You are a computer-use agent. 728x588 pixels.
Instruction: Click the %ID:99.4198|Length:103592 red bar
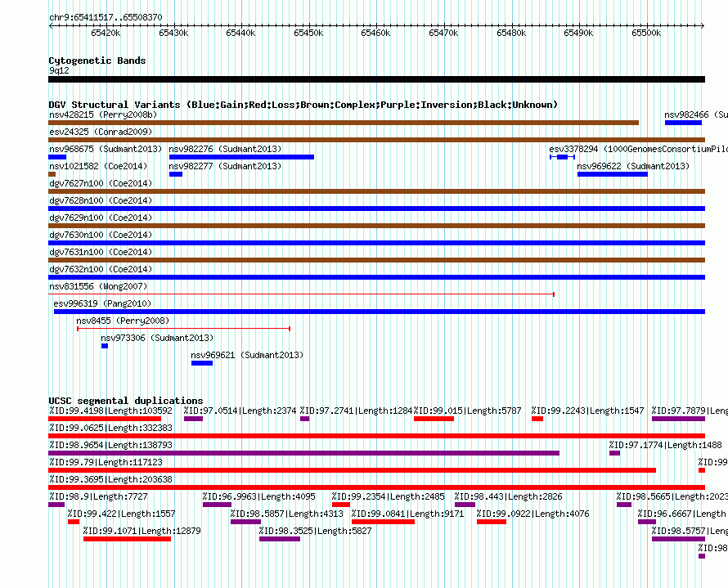point(105,419)
